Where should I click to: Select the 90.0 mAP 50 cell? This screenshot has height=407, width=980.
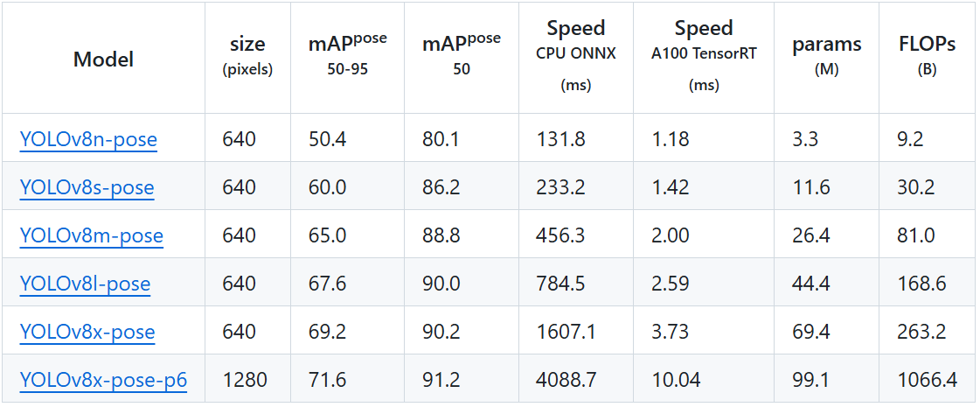coord(441,283)
